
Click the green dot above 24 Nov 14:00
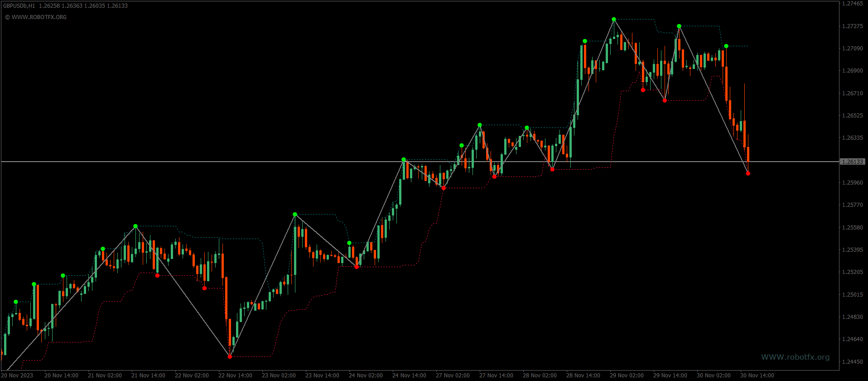coord(404,160)
